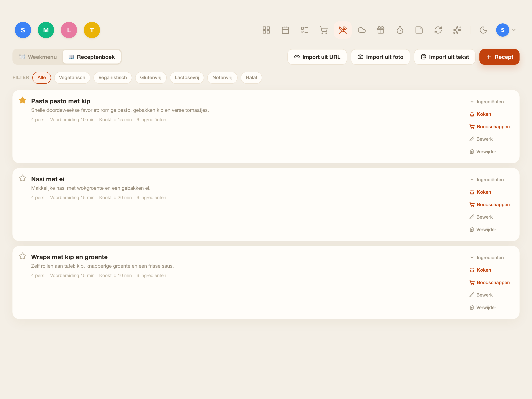Toggle dark mode moon icon

click(x=483, y=30)
